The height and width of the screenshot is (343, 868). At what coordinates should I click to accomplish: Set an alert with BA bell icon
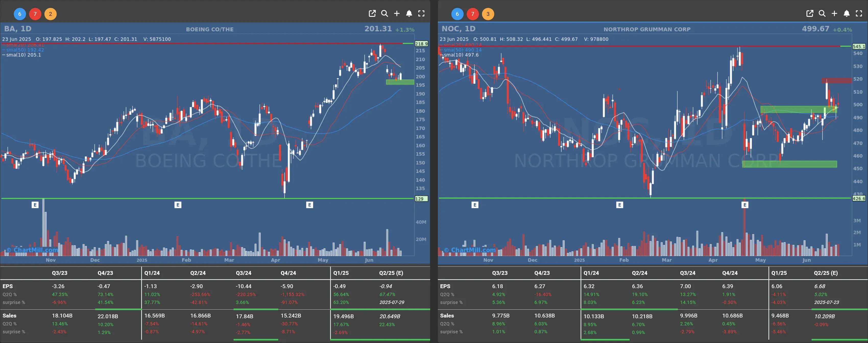[x=409, y=14]
